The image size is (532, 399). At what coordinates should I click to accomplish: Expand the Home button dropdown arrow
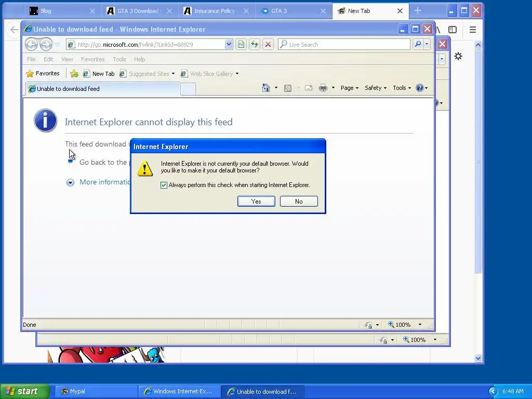276,88
